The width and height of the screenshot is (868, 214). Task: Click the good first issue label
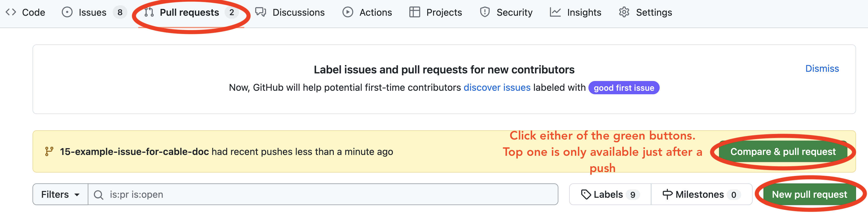(624, 88)
